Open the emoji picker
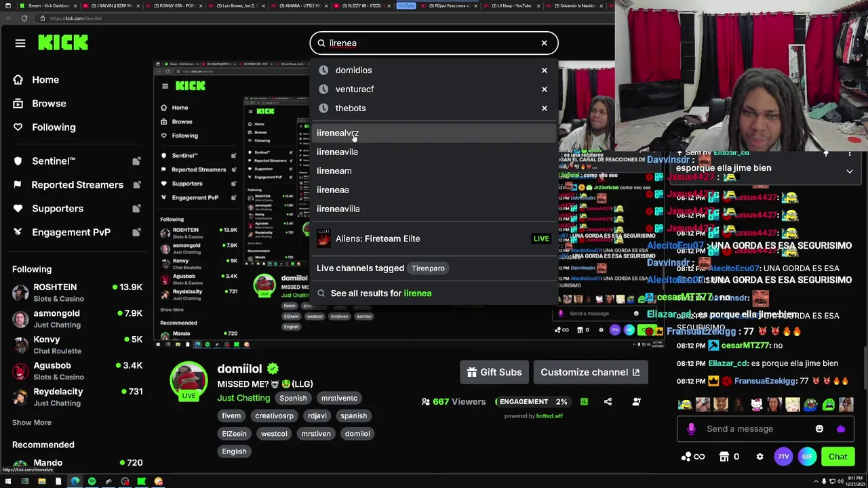Viewport: 868px width, 488px height. [819, 428]
